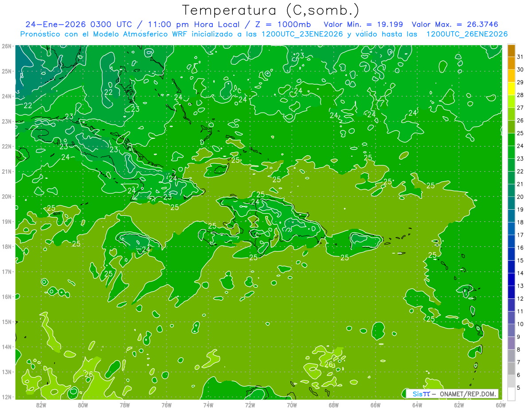The height and width of the screenshot is (411, 532).
Task: Click the 'Sis' logo before ONAMET
Action: pos(418,394)
